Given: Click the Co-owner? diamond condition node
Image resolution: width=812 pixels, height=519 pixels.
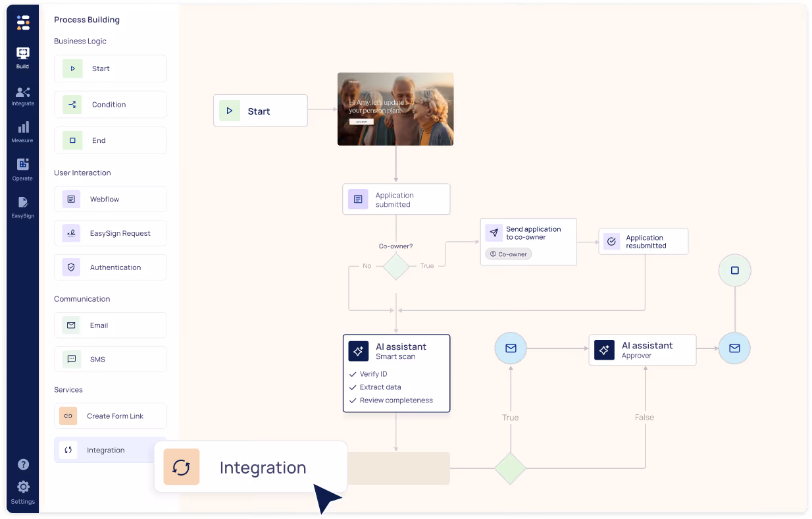Looking at the screenshot, I should pos(396,266).
